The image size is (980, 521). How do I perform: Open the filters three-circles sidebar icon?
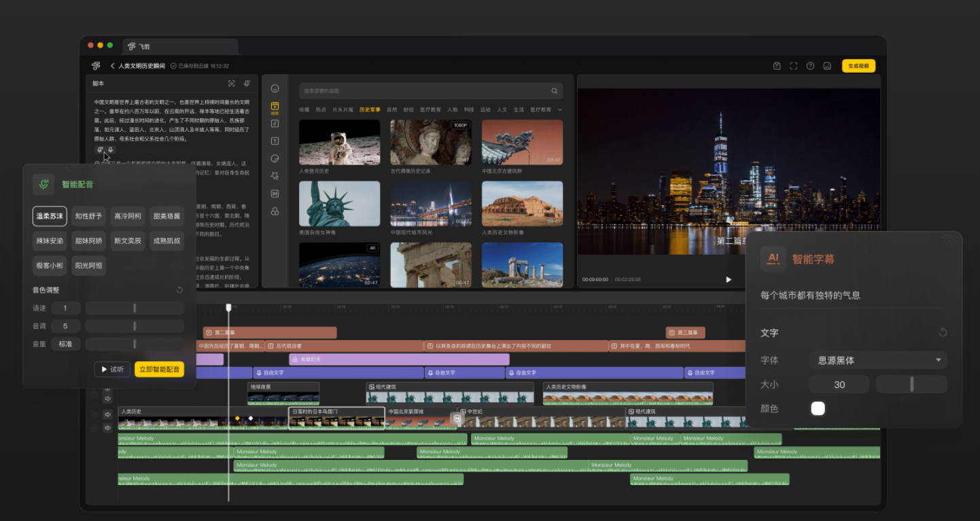click(x=275, y=211)
